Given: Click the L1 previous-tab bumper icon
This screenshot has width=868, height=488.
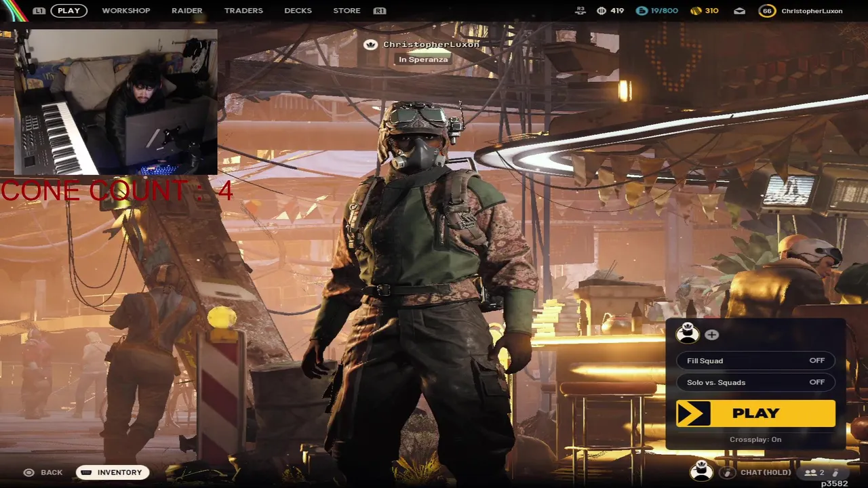Looking at the screenshot, I should (39, 11).
